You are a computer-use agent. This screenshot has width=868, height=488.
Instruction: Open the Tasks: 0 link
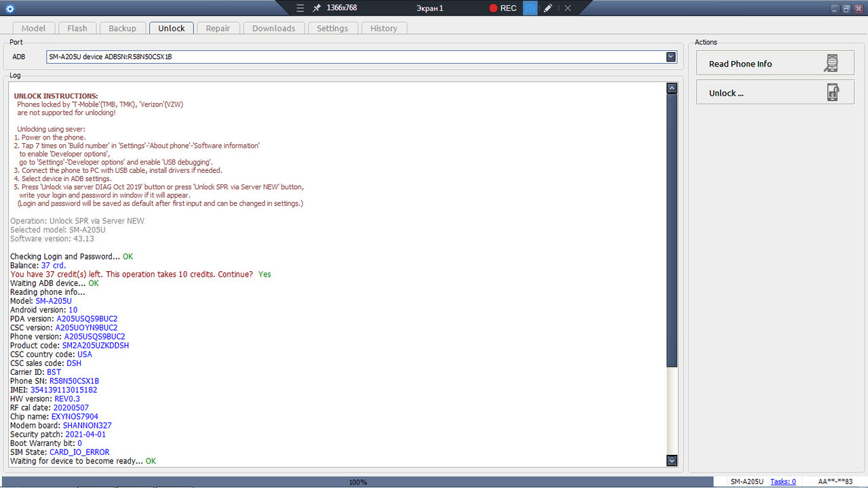(x=783, y=482)
